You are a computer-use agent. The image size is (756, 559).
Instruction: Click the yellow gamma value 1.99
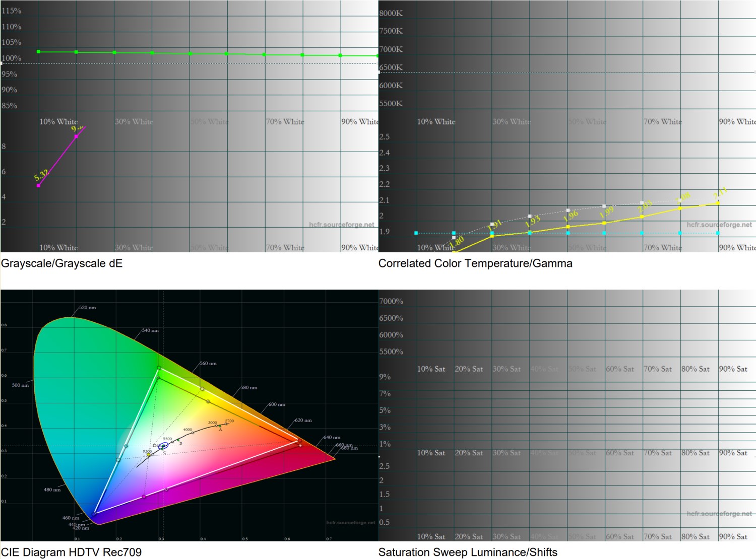pos(607,212)
